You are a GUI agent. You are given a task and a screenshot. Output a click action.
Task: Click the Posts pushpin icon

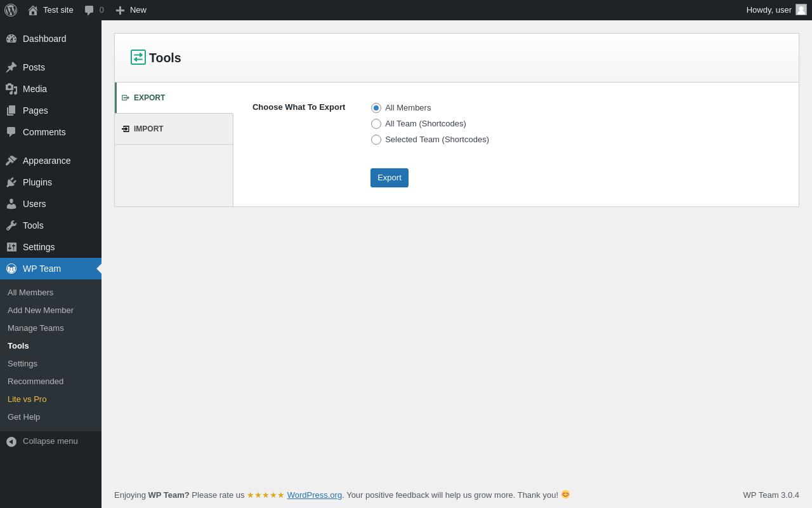pos(11,67)
